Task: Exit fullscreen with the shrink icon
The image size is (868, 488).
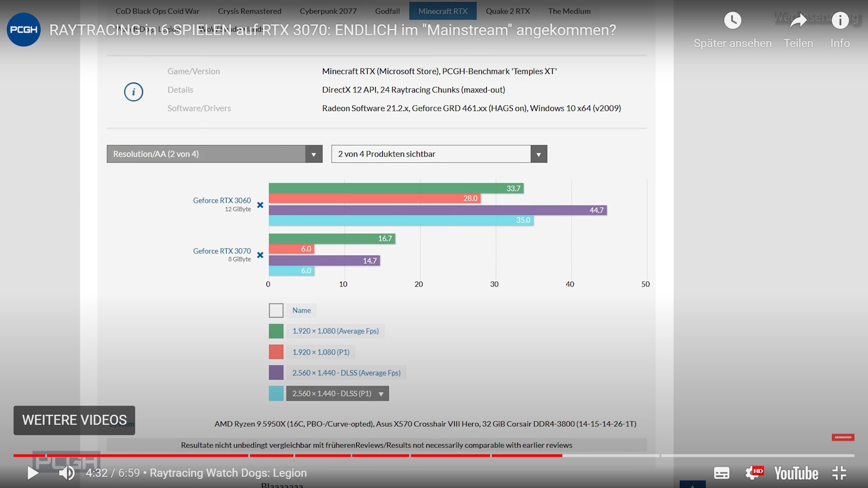Action: click(839, 473)
